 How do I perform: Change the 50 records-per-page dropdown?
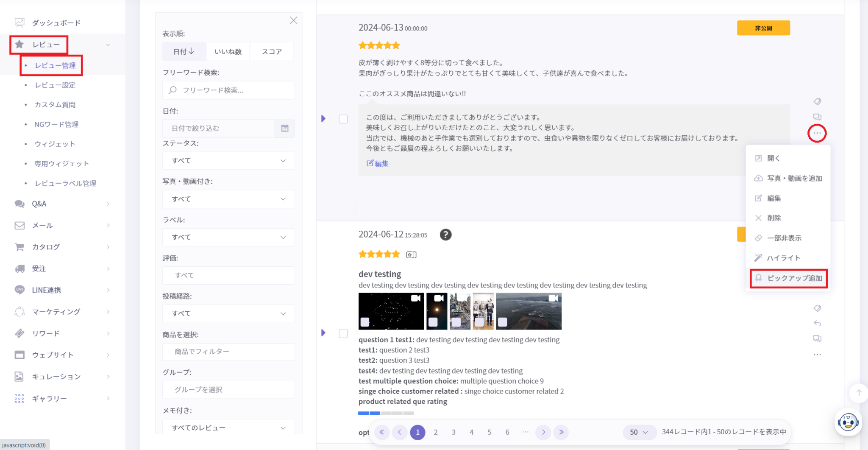[639, 432]
